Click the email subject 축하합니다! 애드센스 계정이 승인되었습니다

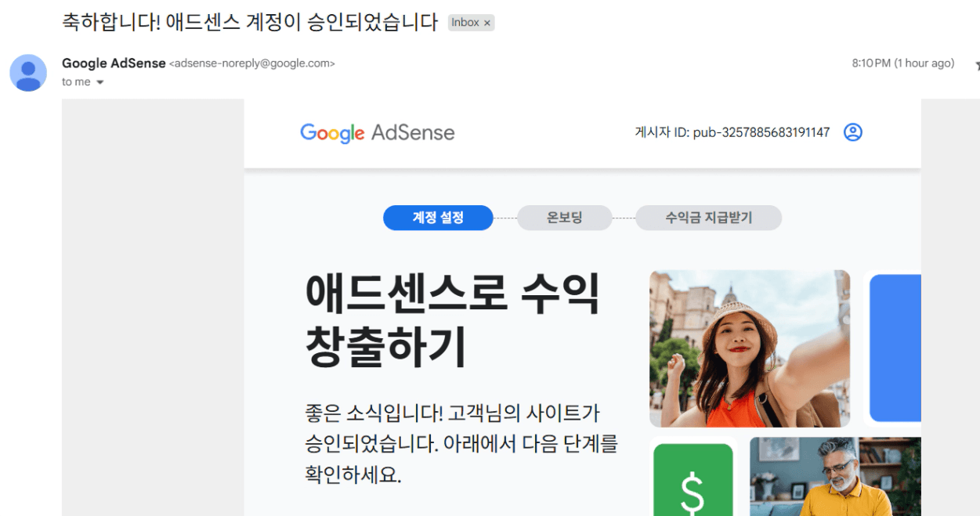(249, 22)
